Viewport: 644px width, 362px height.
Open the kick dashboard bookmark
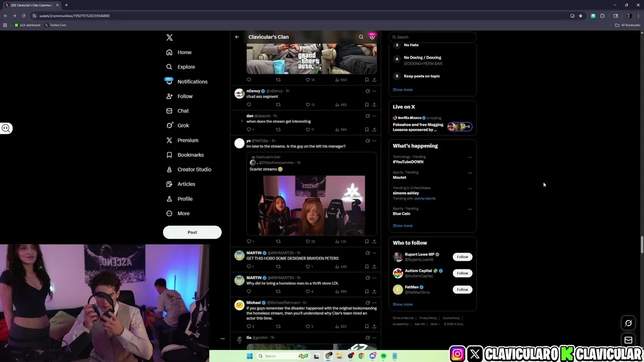click(28, 25)
